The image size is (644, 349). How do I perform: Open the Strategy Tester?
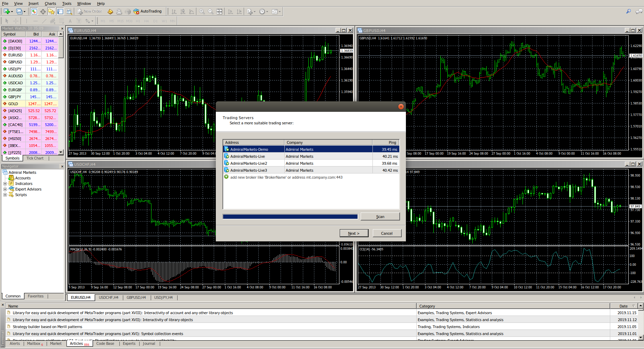pyautogui.click(x=69, y=11)
